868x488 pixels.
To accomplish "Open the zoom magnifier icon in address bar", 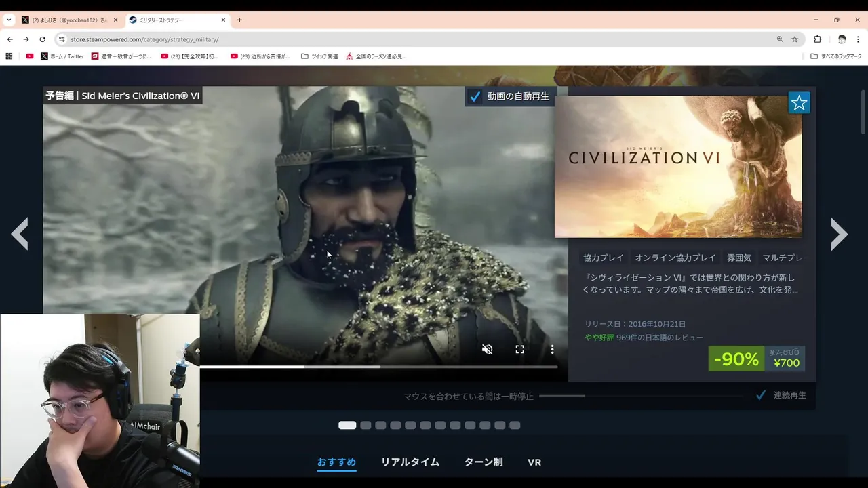I will (780, 39).
